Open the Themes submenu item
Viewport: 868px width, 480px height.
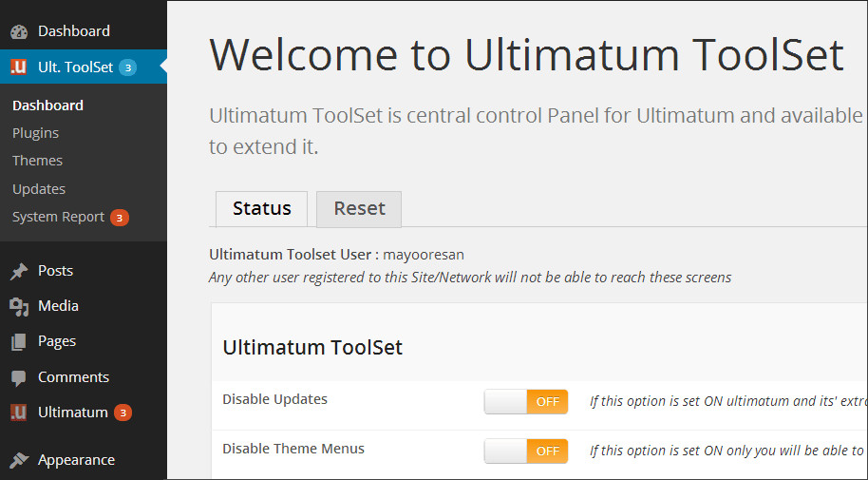(x=37, y=161)
